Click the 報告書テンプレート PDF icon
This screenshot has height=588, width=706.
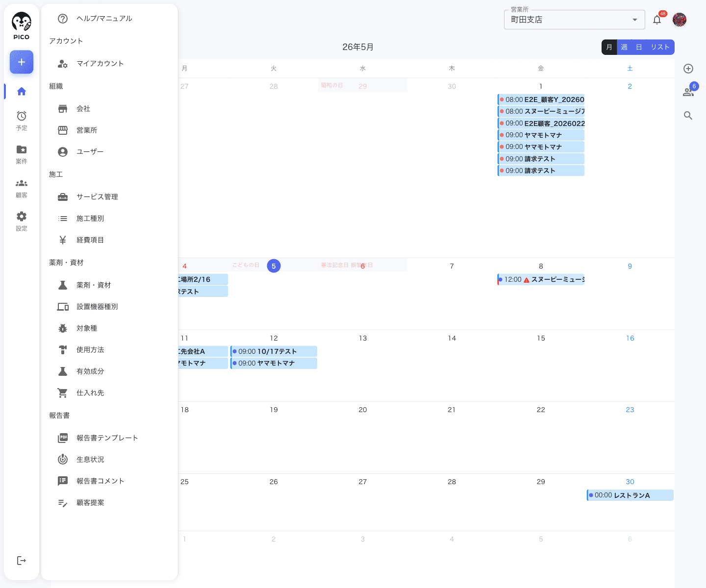pos(63,438)
